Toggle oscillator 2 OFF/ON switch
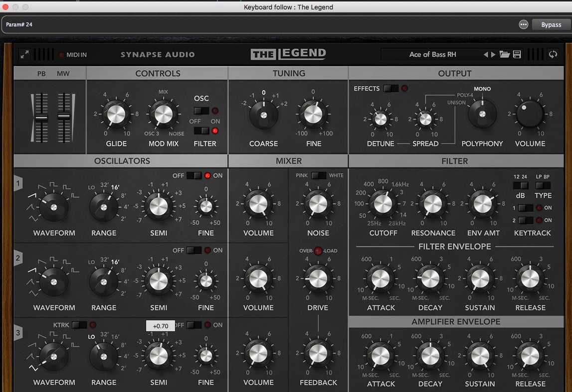The width and height of the screenshot is (572, 392). (x=193, y=250)
